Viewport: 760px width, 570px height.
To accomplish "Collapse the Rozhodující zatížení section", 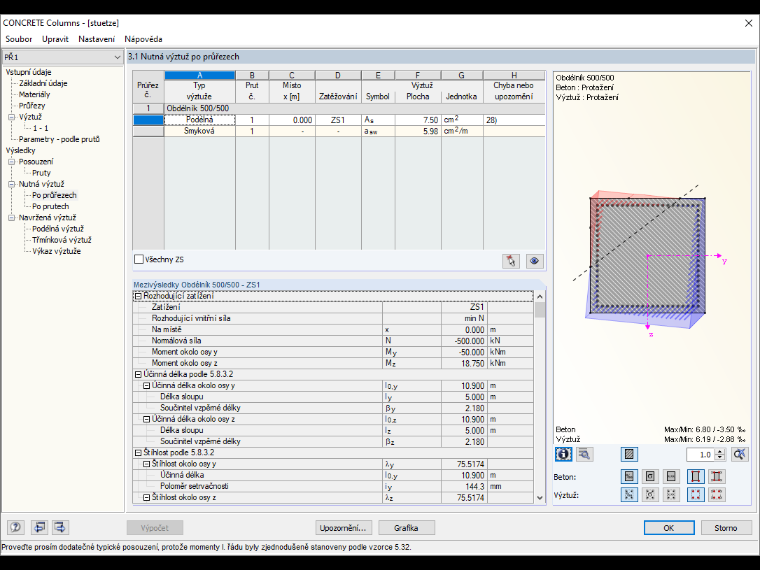I will [x=138, y=296].
